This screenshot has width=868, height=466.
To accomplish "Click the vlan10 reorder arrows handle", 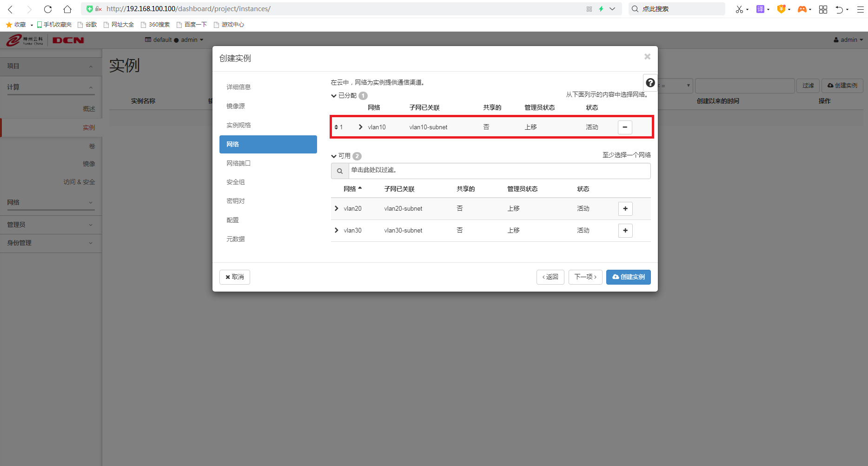I will [x=336, y=127].
